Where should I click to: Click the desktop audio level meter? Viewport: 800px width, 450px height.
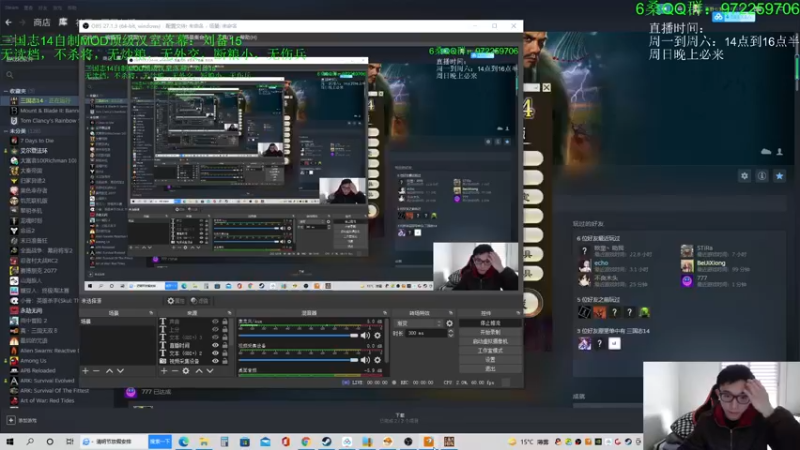point(310,375)
